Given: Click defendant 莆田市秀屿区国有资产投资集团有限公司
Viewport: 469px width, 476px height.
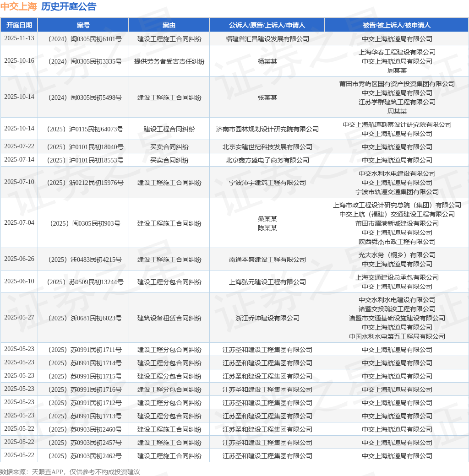Looking at the screenshot, I should (397, 84).
